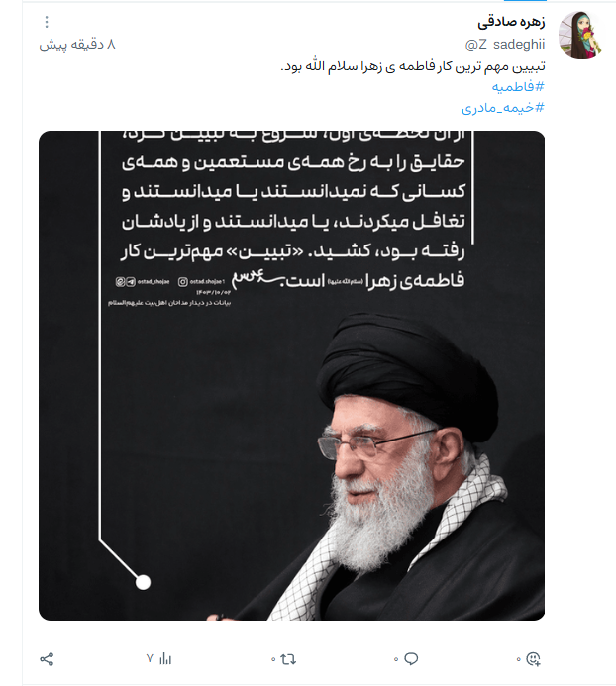Click the reply count beside speech bubble
Screen dimensions: 616x686
pyautogui.click(x=396, y=659)
